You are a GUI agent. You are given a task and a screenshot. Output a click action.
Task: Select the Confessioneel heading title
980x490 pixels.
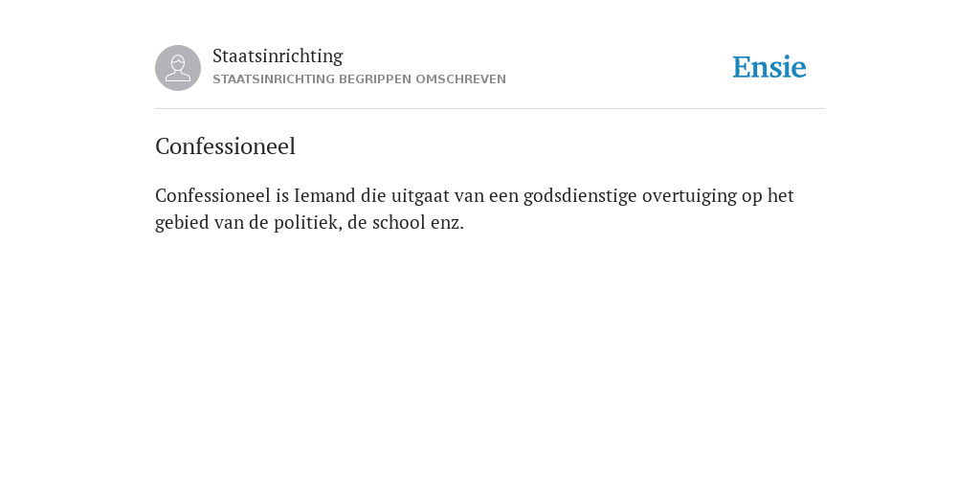pos(225,146)
